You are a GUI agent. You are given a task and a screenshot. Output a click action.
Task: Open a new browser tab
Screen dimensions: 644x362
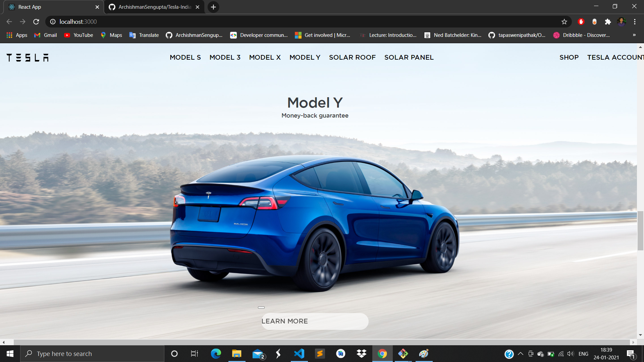pos(213,7)
